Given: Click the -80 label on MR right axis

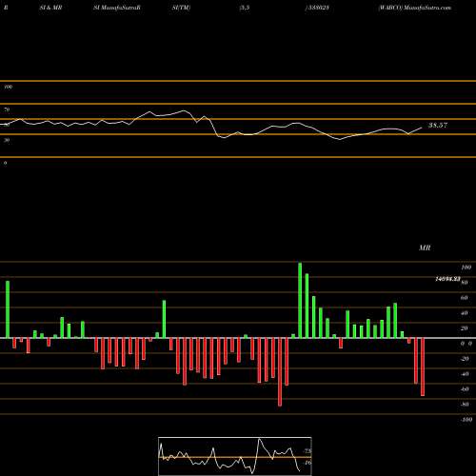Looking at the screenshot, I should tap(465, 405).
